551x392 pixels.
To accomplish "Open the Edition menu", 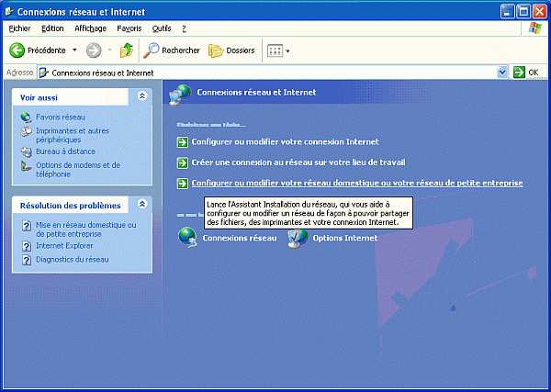I will [52, 28].
